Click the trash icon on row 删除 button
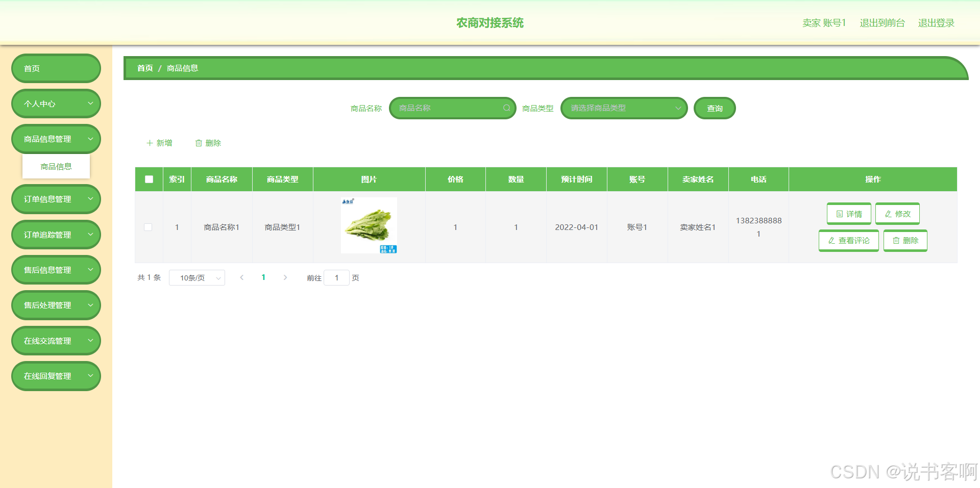Image resolution: width=980 pixels, height=488 pixels. point(896,241)
